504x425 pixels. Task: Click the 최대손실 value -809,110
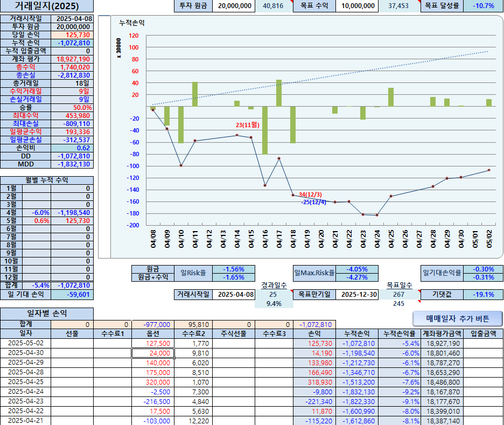[72, 124]
